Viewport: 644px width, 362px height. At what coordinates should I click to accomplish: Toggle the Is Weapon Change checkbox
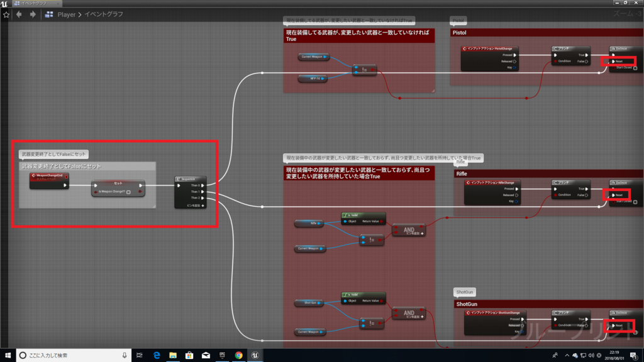point(128,192)
